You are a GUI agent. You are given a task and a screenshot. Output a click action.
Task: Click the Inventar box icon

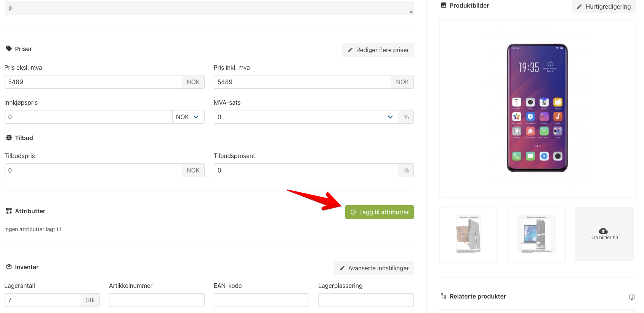click(x=9, y=267)
